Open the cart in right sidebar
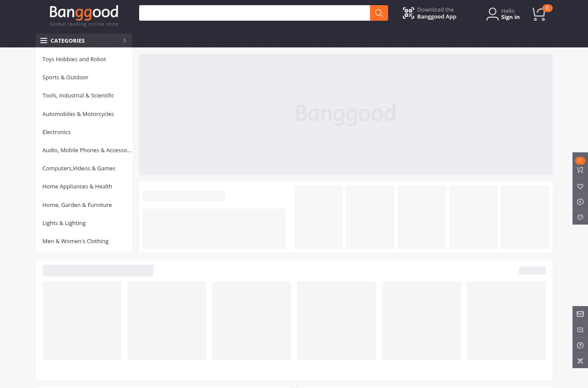Viewport: 588px width, 388px height. click(x=580, y=169)
